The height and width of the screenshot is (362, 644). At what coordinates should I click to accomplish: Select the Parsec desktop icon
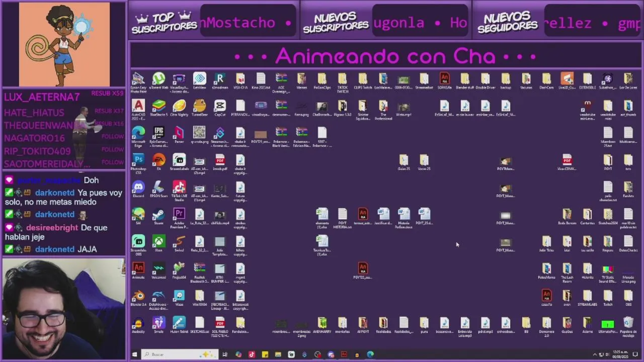click(179, 136)
